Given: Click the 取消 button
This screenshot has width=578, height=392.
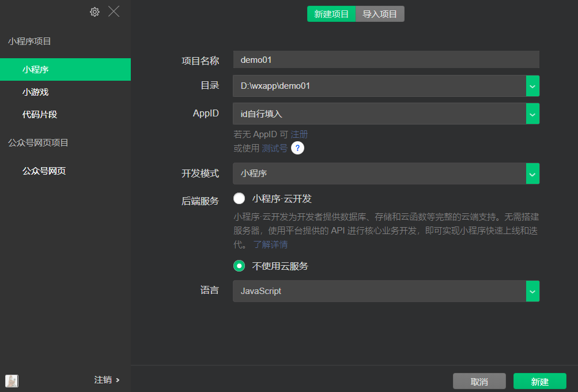Looking at the screenshot, I should pos(479,381).
